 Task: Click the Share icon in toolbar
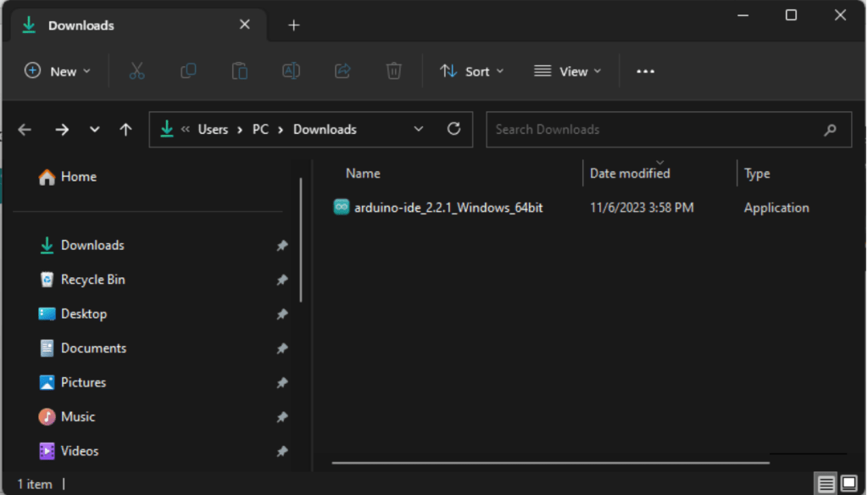pos(342,71)
